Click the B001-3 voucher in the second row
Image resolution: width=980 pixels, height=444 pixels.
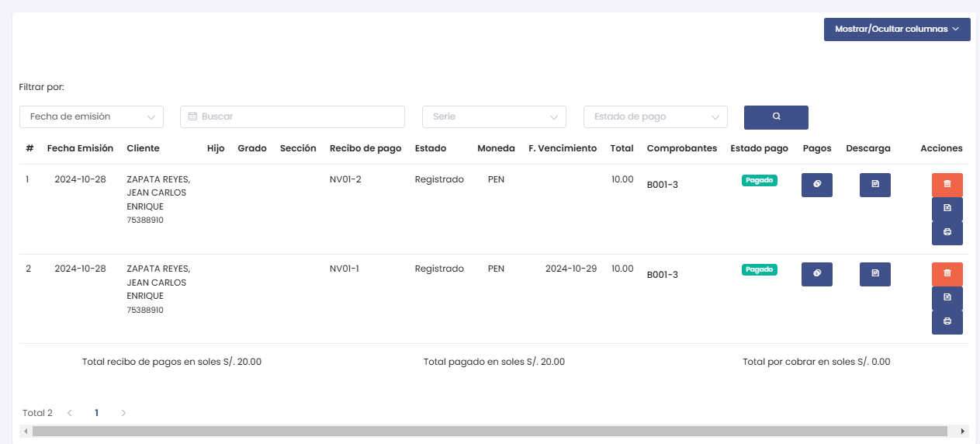tap(663, 275)
